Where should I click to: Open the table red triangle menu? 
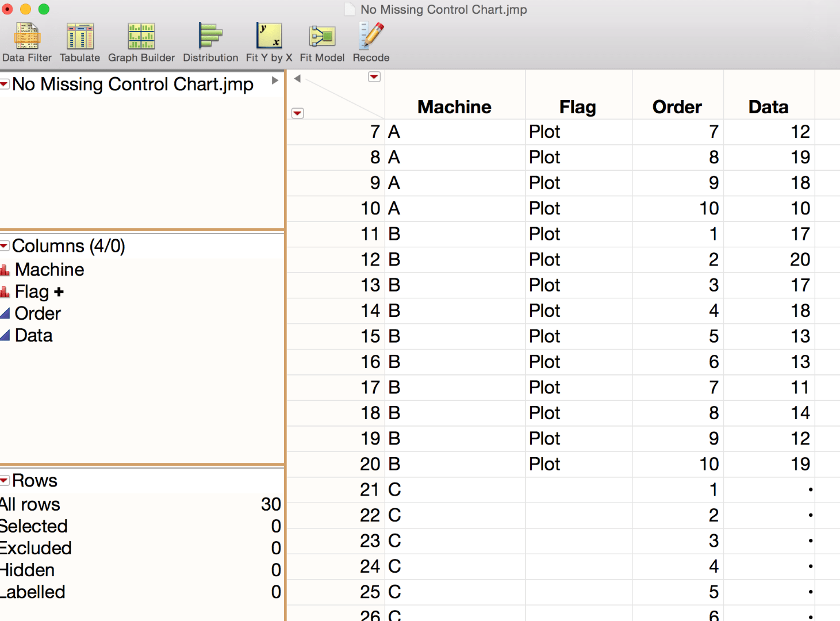5,85
